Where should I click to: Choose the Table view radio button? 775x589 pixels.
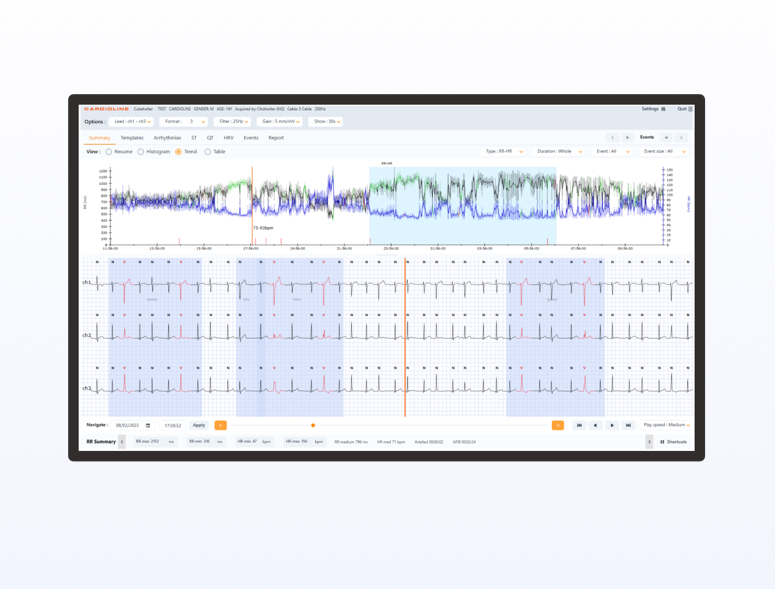[208, 152]
